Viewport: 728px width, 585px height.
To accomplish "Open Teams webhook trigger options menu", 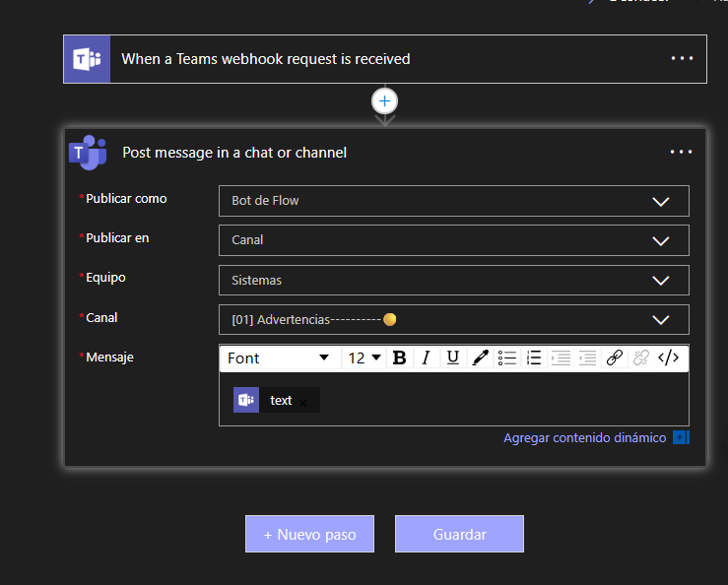I will click(x=682, y=59).
